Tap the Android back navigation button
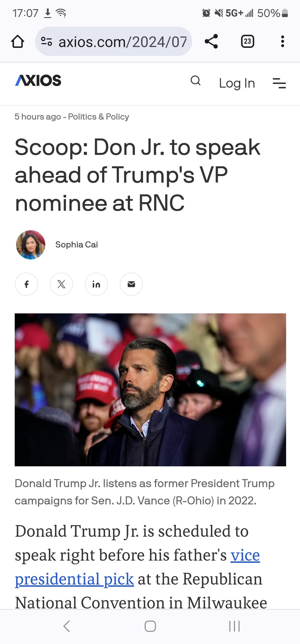Screen dimensions: 300x644 pyautogui.click(x=67, y=626)
